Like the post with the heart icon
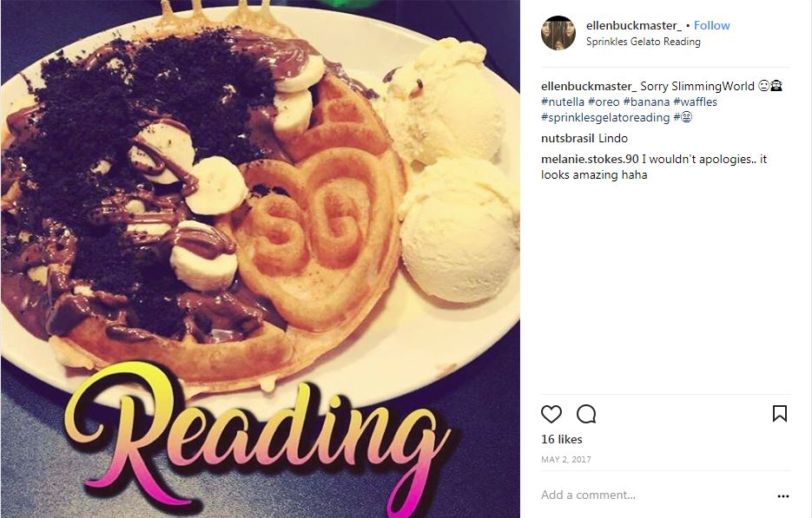 [551, 414]
